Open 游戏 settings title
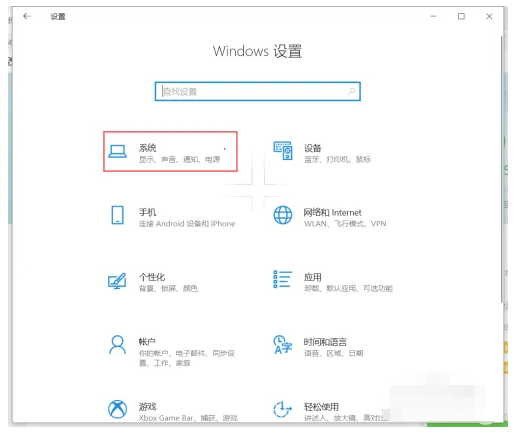Viewport: 516px width, 434px height. 147,406
